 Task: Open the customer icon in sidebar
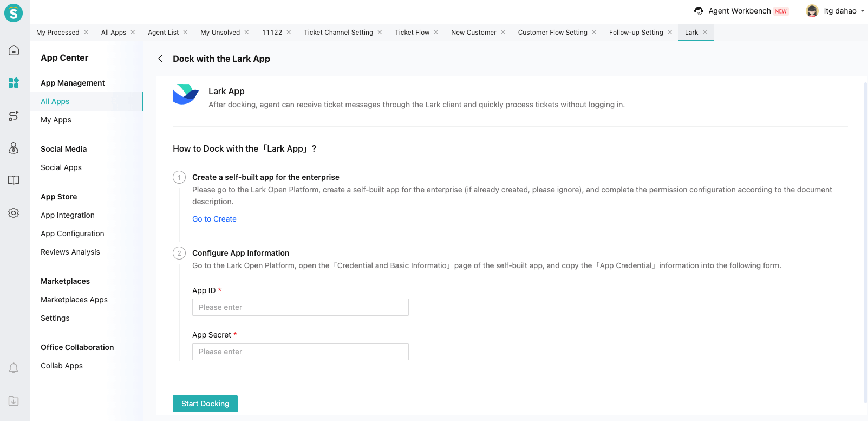point(14,148)
